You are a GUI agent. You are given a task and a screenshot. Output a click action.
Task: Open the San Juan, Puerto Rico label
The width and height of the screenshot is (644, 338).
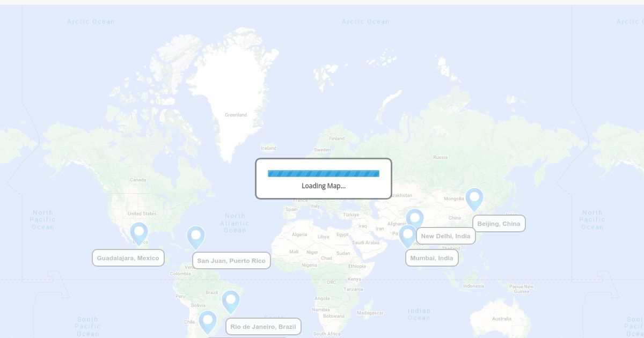tap(231, 261)
